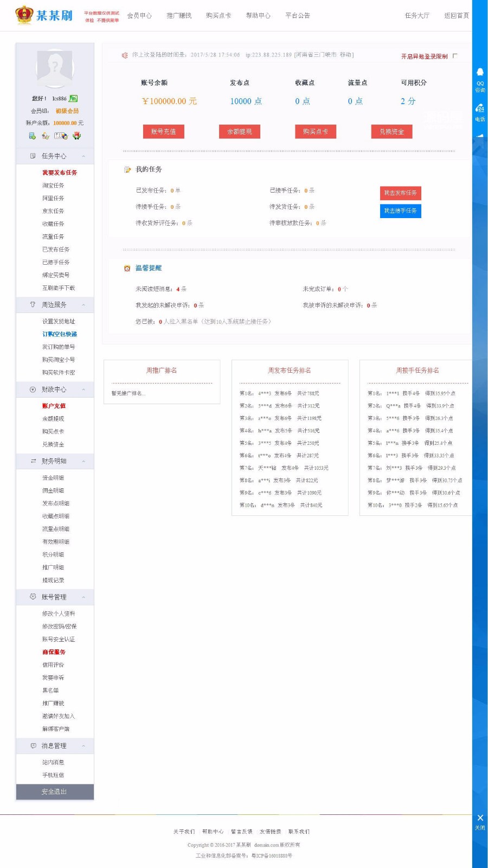
Task: Open 会员中心 in top navigation
Action: [139, 16]
